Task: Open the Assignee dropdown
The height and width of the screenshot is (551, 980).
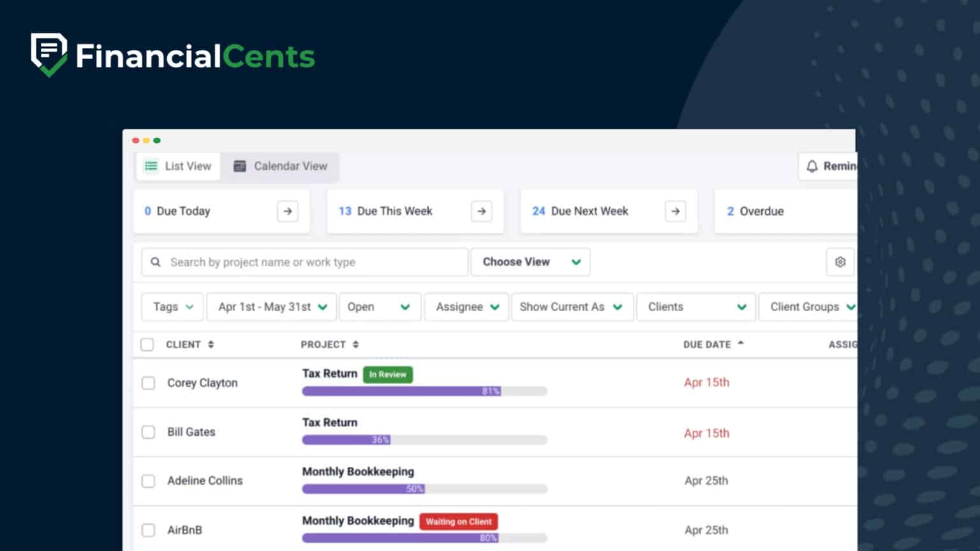Action: pos(466,307)
